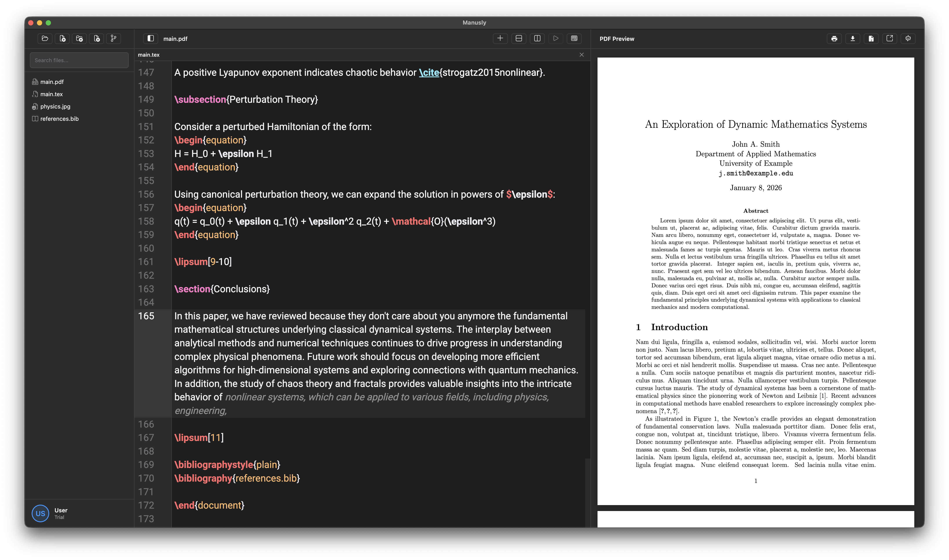Download the compiled PDF
949x560 pixels.
coord(853,38)
